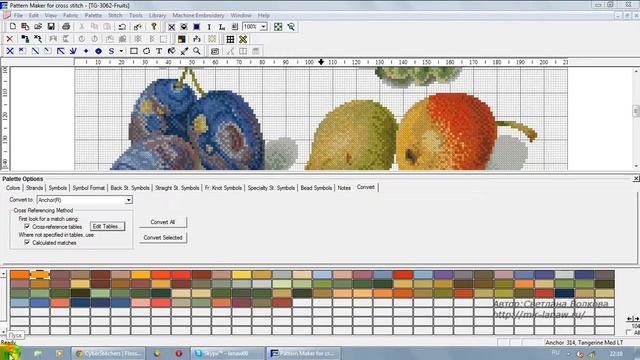The image size is (640, 360).
Task: Select the solid blue block view icon
Action: click(x=196, y=27)
